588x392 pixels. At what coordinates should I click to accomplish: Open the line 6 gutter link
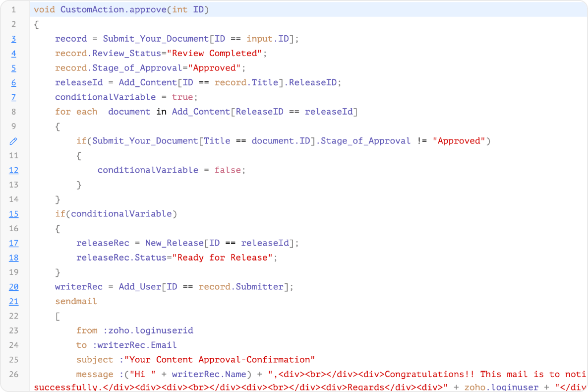click(x=13, y=82)
